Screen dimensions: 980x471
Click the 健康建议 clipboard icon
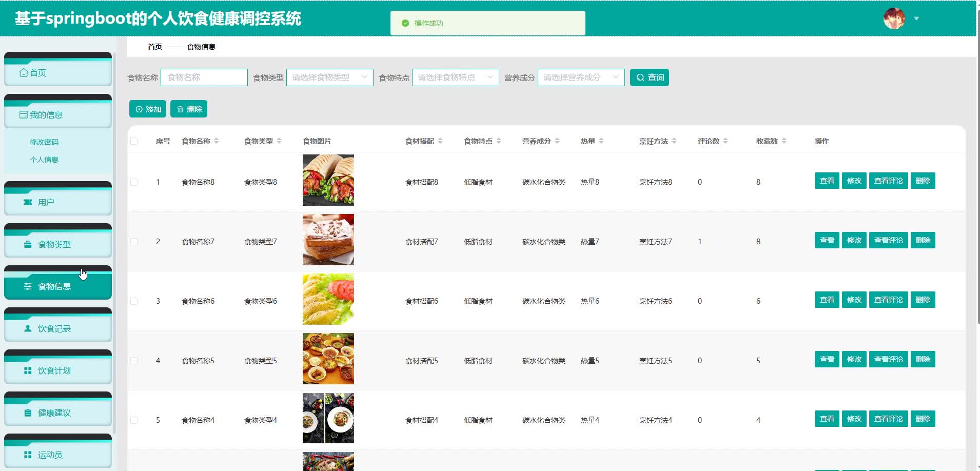pos(28,413)
